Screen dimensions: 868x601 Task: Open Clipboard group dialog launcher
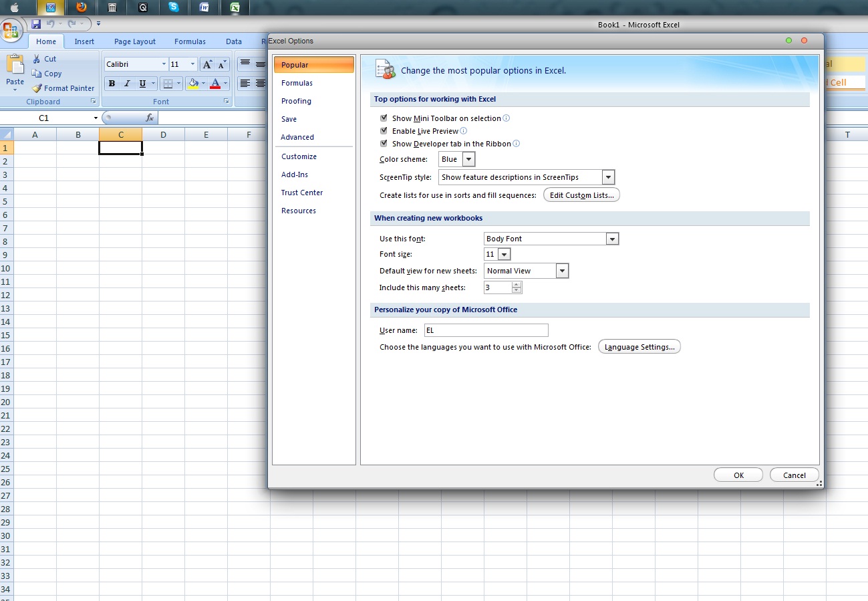94,102
